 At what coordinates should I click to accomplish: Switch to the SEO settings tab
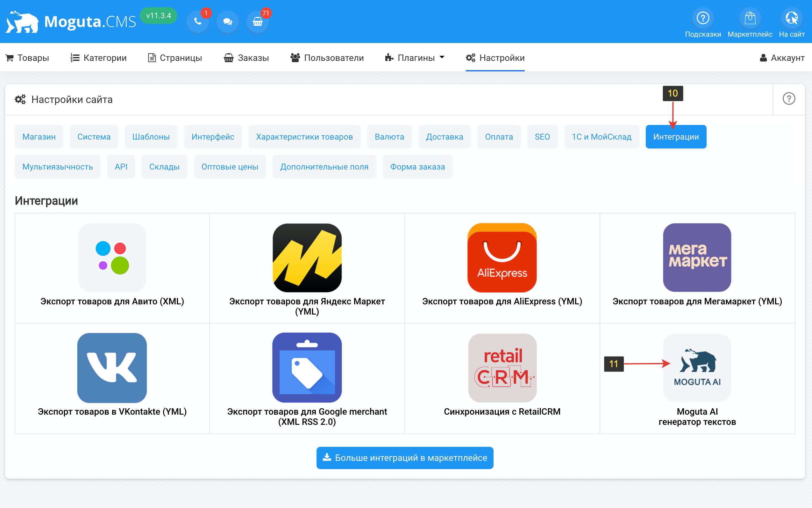coord(542,137)
